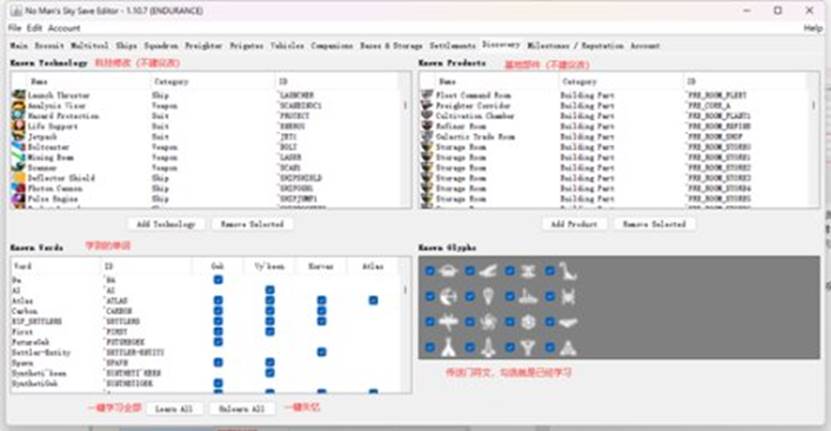Click the tree glyph symbol
The width and height of the screenshot is (831, 431).
pyautogui.click(x=528, y=348)
